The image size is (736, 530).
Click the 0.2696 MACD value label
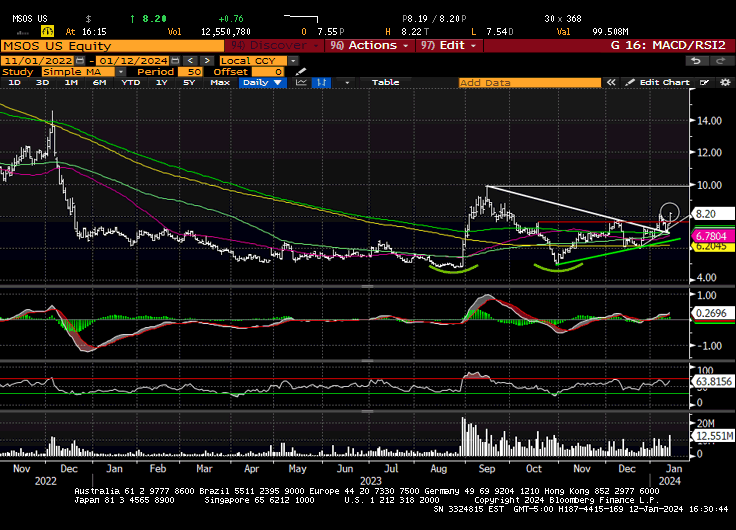pos(713,313)
